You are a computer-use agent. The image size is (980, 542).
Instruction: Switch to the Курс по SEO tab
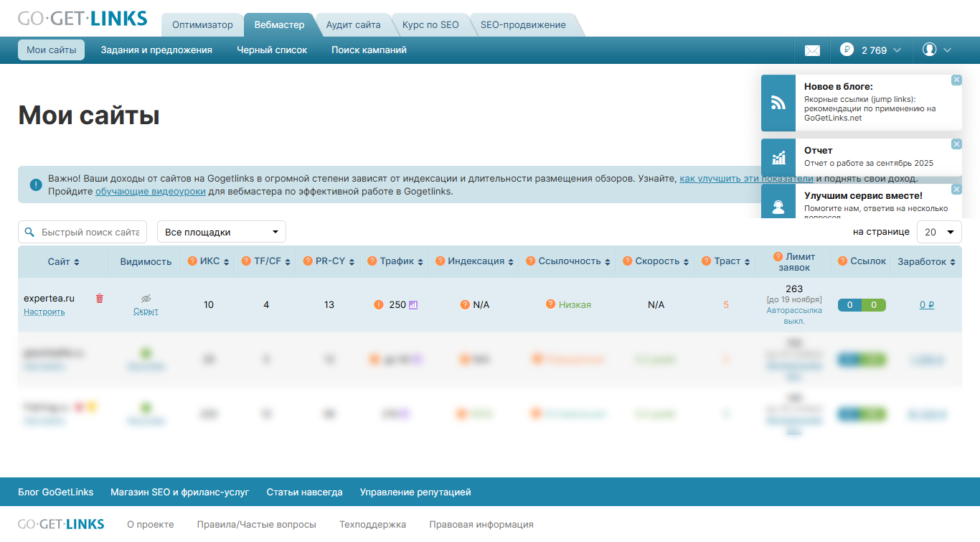coord(430,25)
